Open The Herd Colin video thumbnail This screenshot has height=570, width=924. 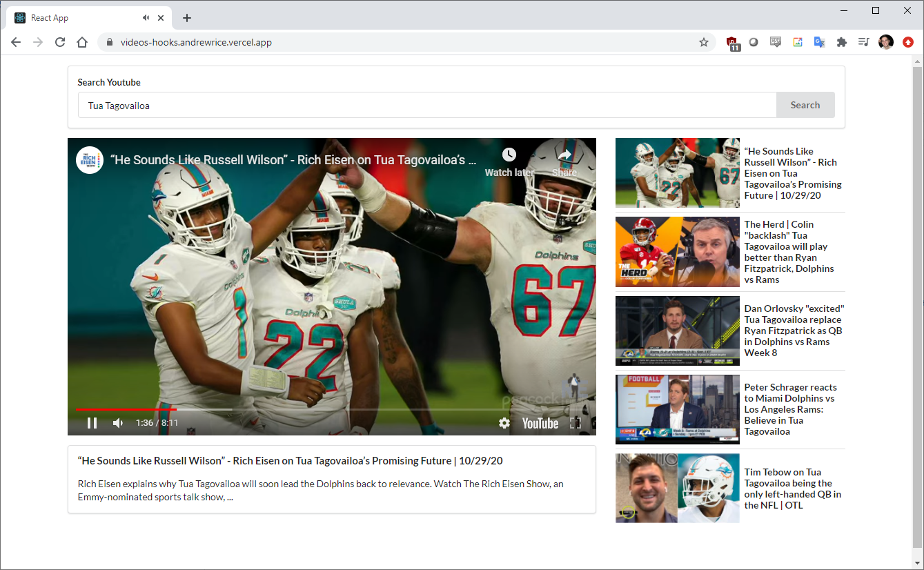[x=677, y=252]
